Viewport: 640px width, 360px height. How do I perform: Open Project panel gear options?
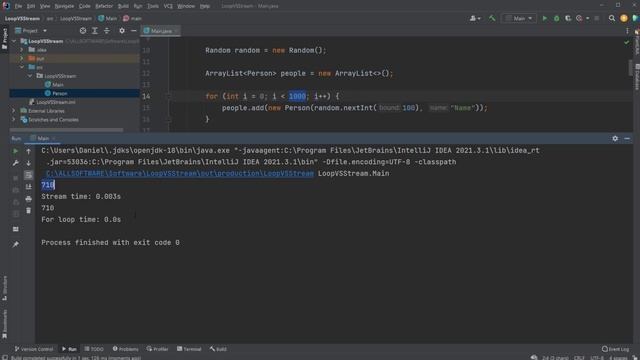pos(122,31)
